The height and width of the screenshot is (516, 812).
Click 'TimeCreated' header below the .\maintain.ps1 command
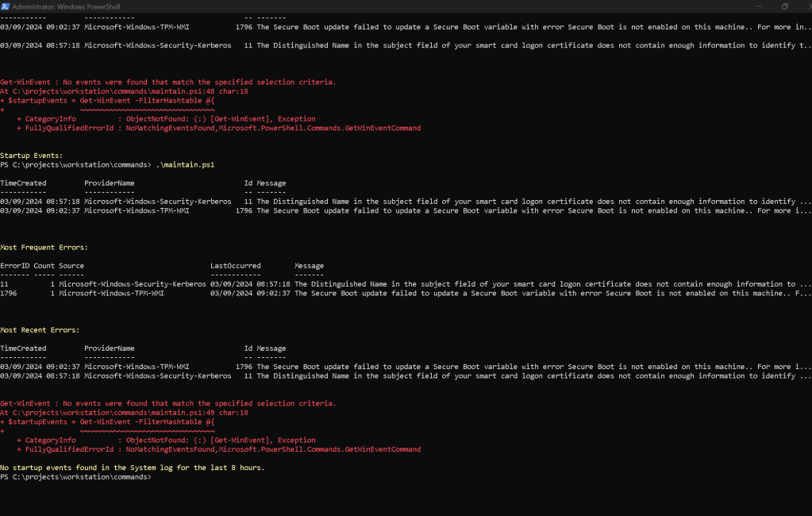[23, 183]
